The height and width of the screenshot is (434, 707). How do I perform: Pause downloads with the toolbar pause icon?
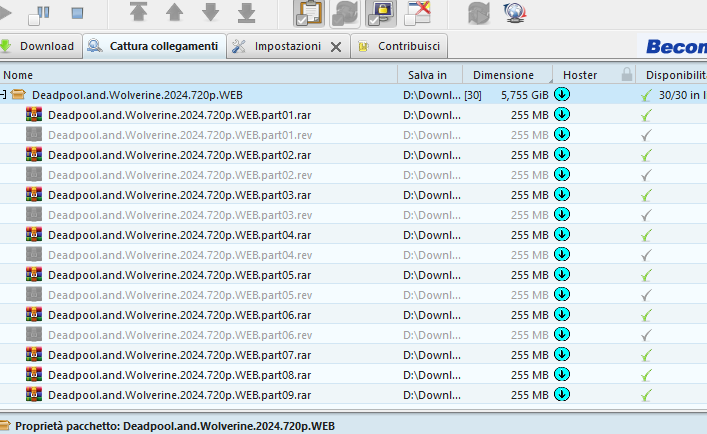[40, 14]
